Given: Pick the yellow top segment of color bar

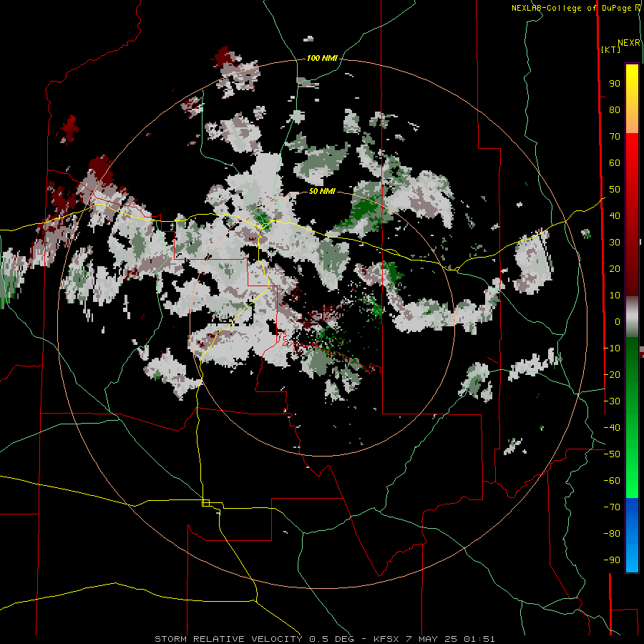Looking at the screenshot, I should [632, 99].
